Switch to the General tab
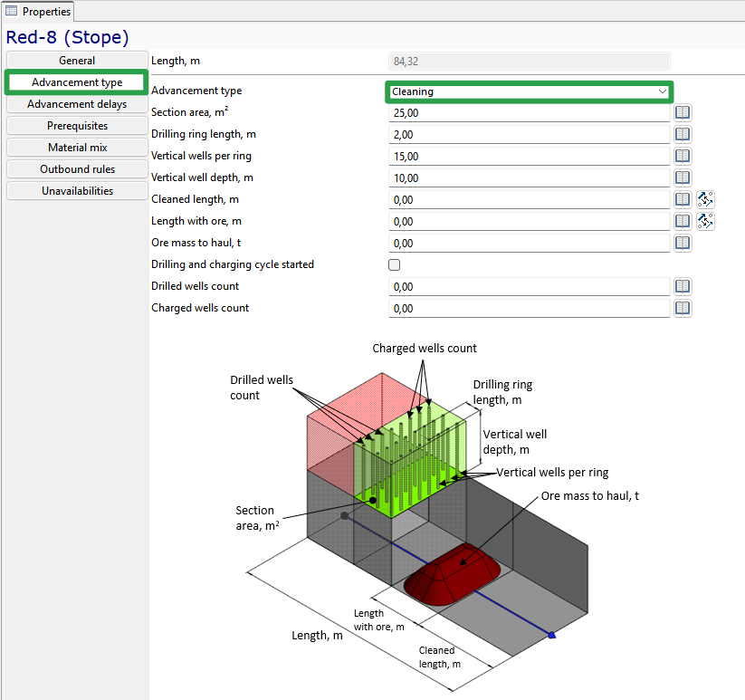The height and width of the screenshot is (700, 745). [x=77, y=61]
